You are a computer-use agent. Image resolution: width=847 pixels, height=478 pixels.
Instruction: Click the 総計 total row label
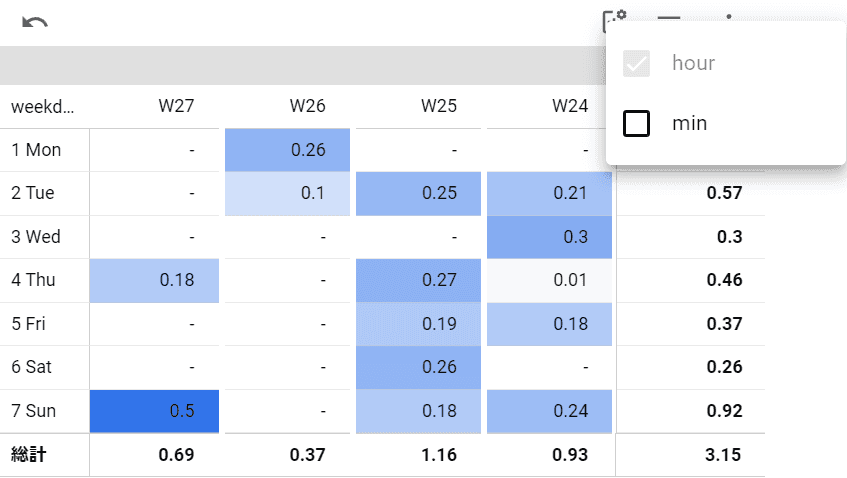[x=29, y=455]
